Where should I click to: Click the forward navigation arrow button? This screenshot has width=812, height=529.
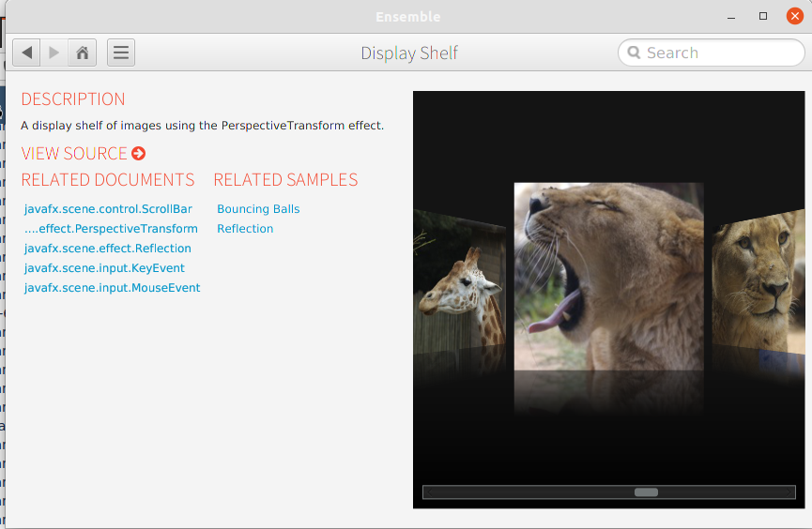pyautogui.click(x=54, y=53)
